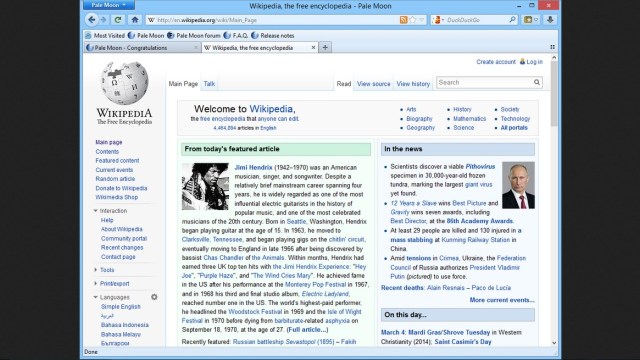Screen dimensions: 640x360
Task: Click the list all tabs icon
Action: pos(552,47)
